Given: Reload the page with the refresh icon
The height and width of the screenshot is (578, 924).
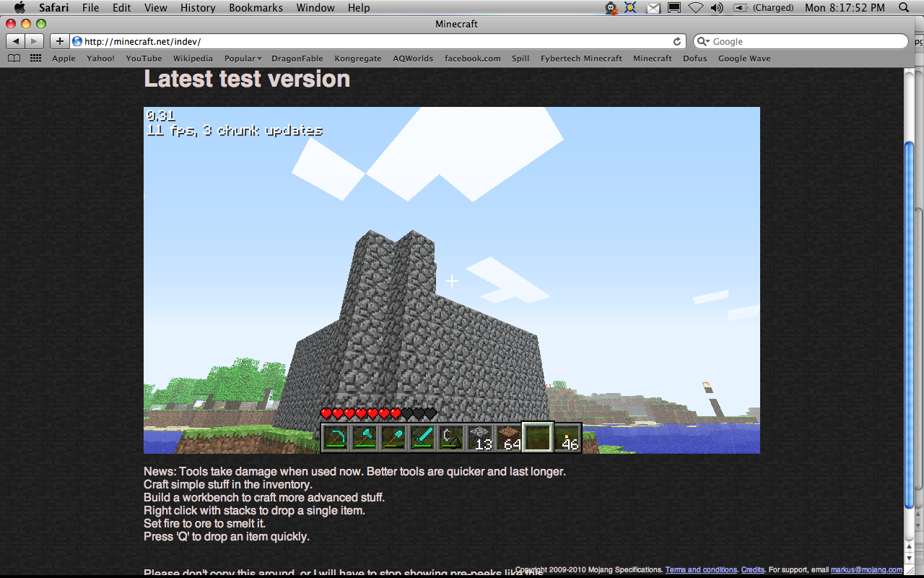Looking at the screenshot, I should point(677,41).
